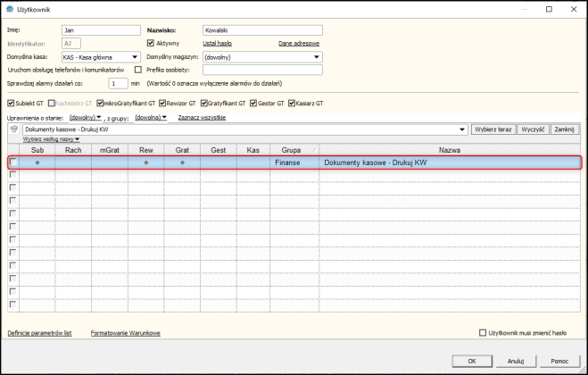Toggle the mikroGratyfikant GT checkbox

click(100, 104)
